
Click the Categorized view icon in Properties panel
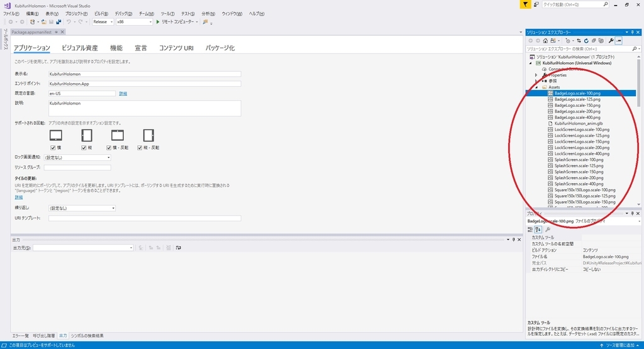530,230
